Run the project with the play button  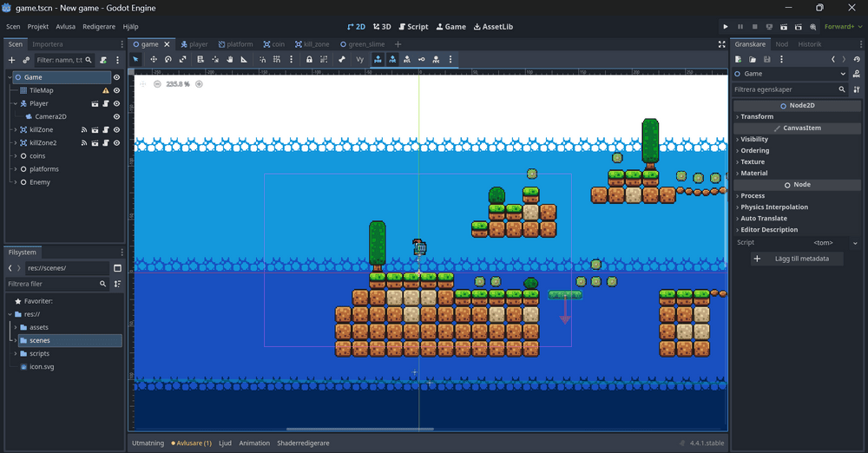tap(726, 27)
